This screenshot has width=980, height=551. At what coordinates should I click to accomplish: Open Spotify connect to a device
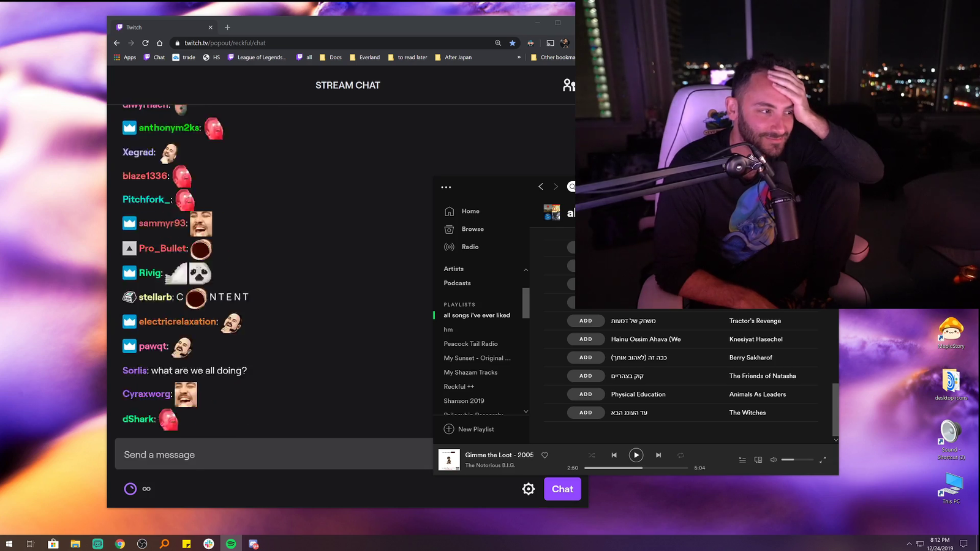click(758, 460)
